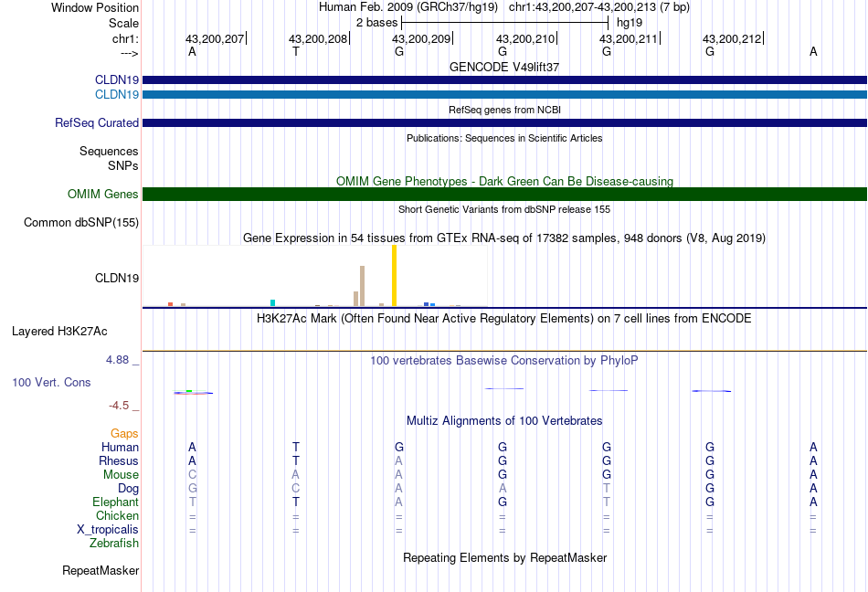
Task: Click position label 43,200,211
Action: (x=629, y=38)
